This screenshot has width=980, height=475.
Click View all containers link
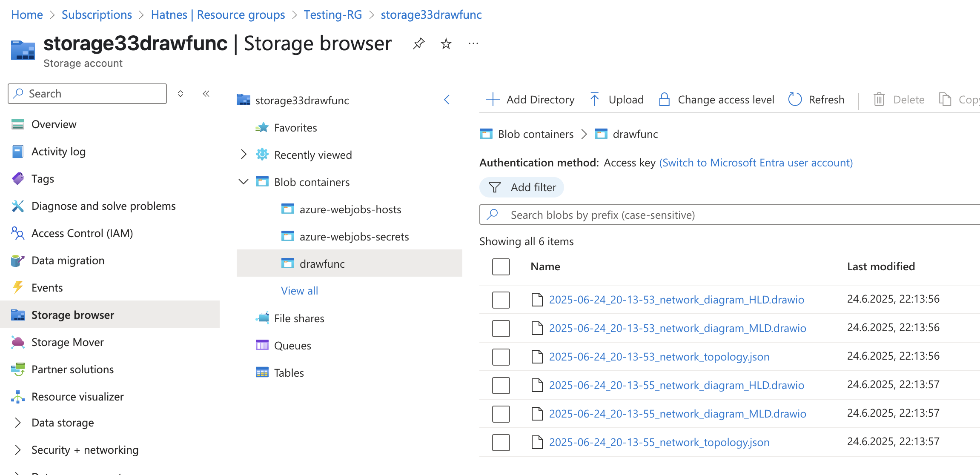[299, 291]
